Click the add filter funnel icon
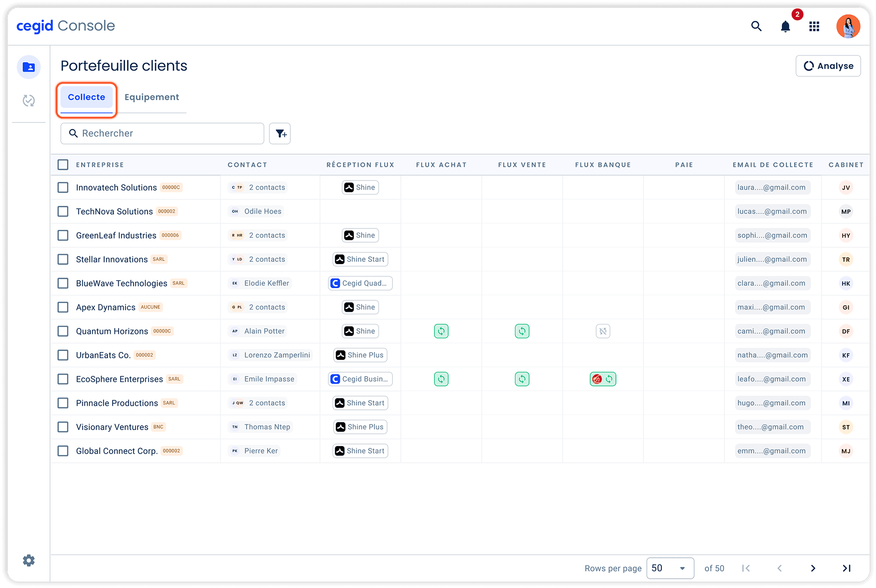This screenshot has height=588, width=876. pyautogui.click(x=280, y=134)
